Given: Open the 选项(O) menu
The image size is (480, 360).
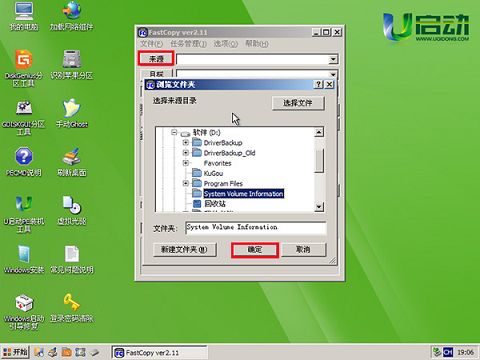Looking at the screenshot, I should (x=226, y=44).
